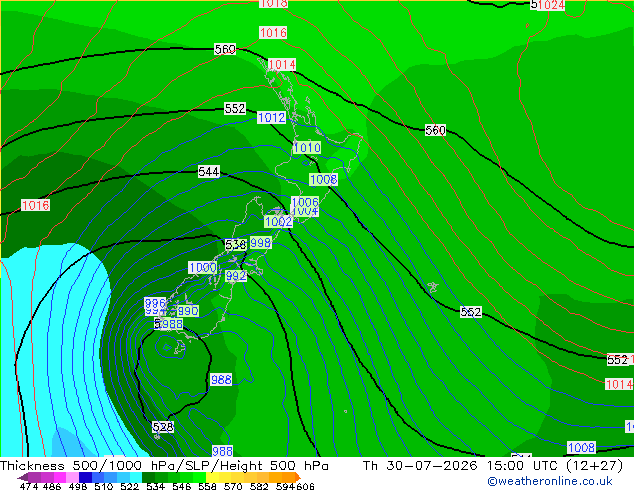Click the 998 pressure label
The height and width of the screenshot is (490, 634).
[x=260, y=243]
